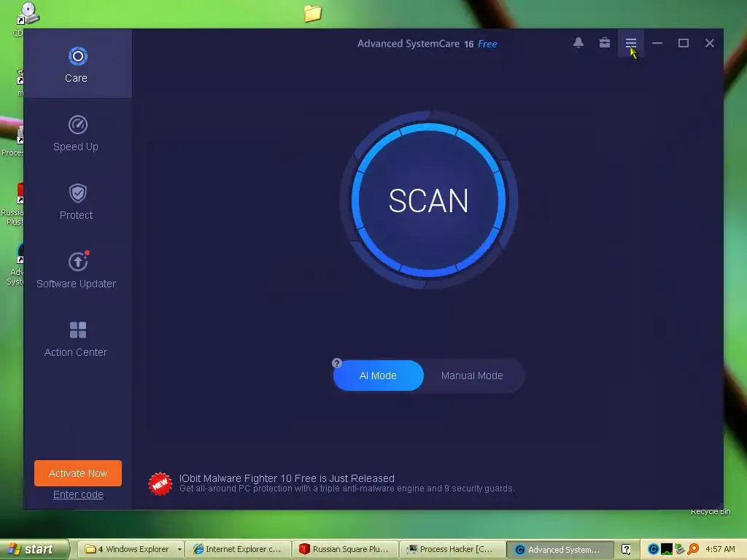Select the CD drive desktop shortcut
Screen dimensions: 747x560
click(x=27, y=13)
